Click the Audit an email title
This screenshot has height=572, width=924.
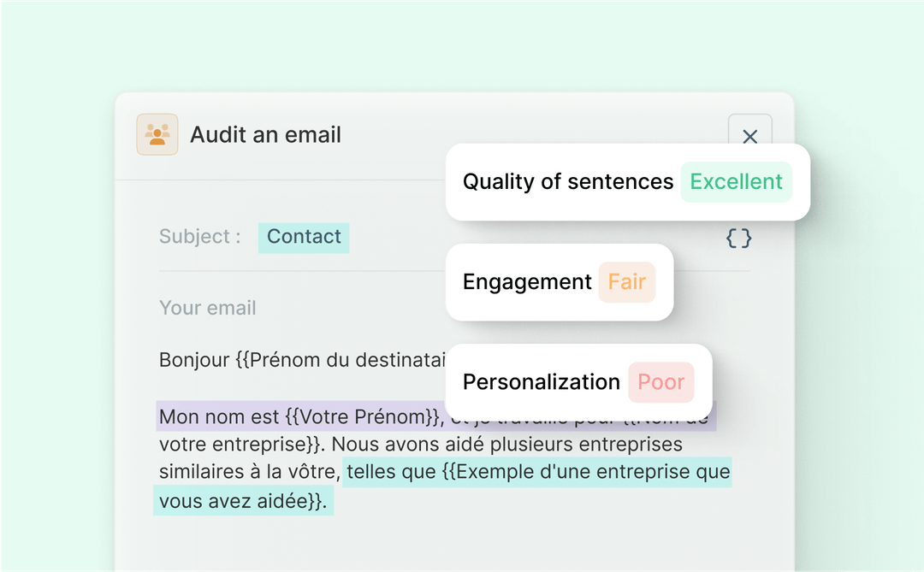click(x=265, y=135)
